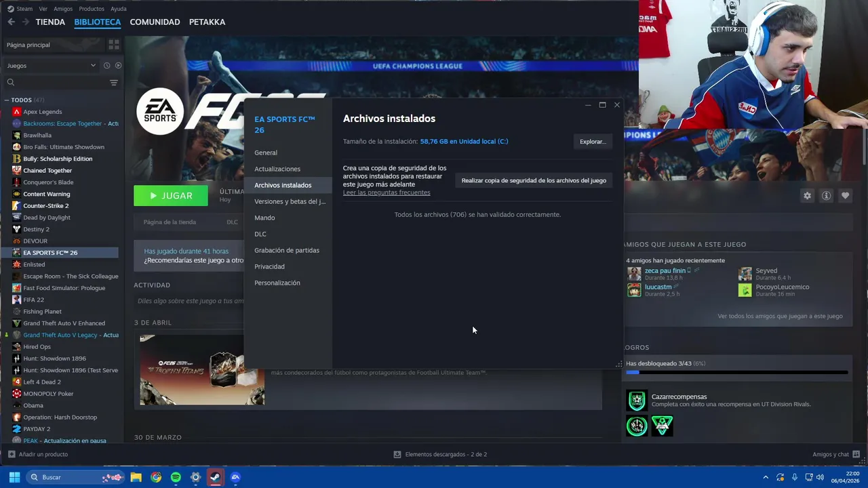Open the grid view icon beside Página principal

point(114,45)
